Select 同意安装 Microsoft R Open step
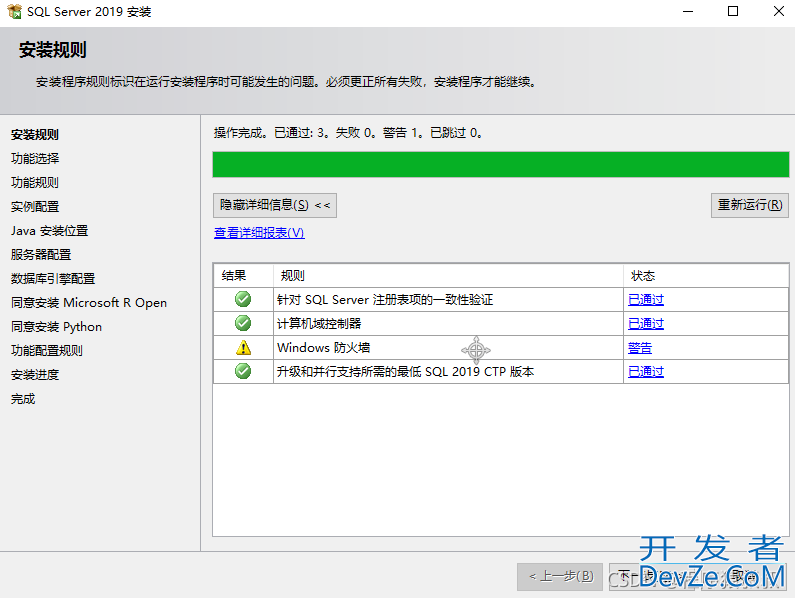The height and width of the screenshot is (598, 795). click(89, 303)
